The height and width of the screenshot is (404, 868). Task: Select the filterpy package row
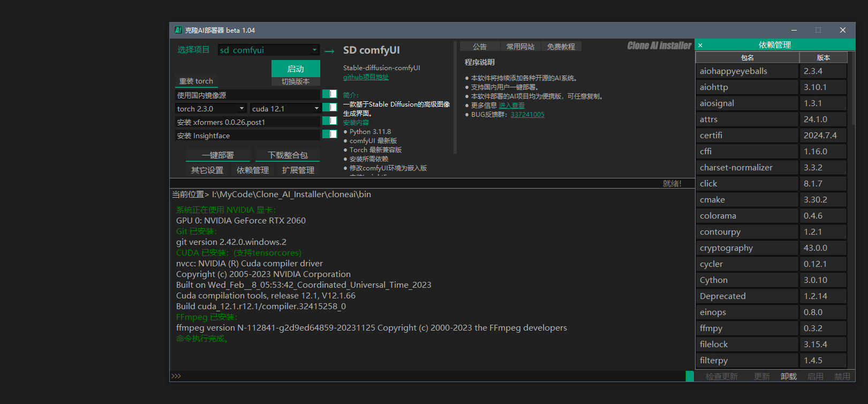click(x=772, y=361)
